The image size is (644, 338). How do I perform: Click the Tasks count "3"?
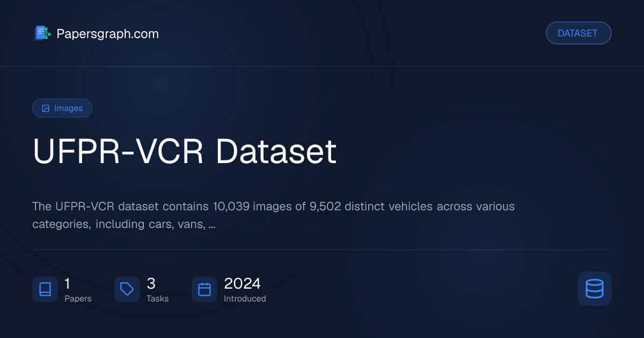click(x=151, y=283)
